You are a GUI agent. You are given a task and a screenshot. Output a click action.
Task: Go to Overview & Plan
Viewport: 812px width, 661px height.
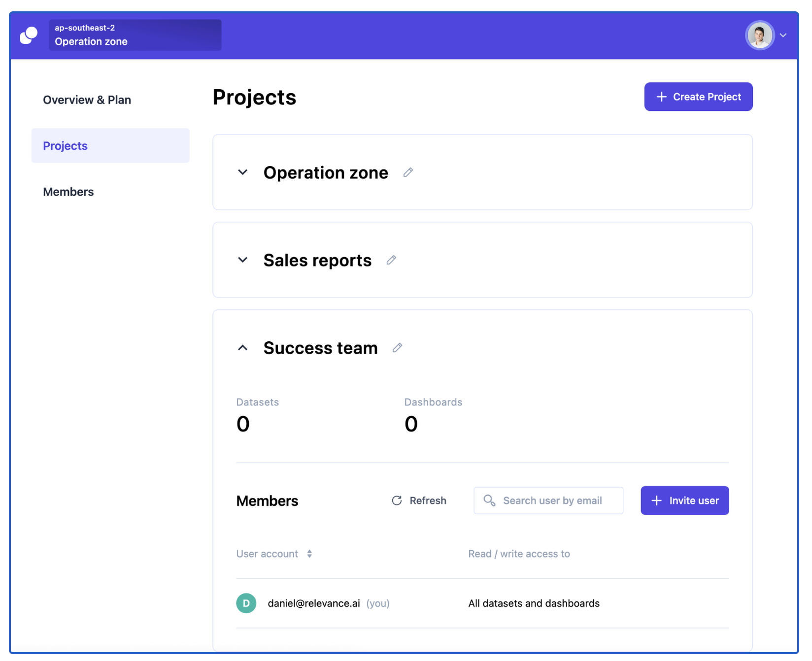87,100
